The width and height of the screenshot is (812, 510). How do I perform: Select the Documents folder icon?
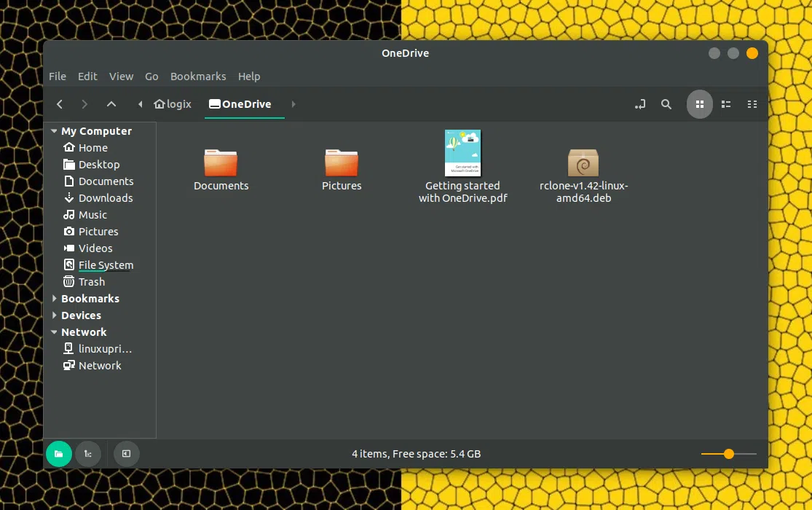coord(221,162)
